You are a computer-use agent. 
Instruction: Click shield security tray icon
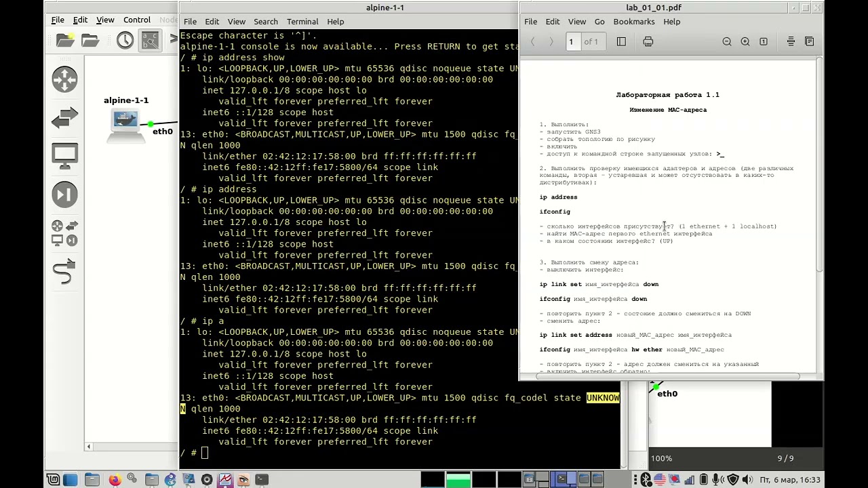tap(733, 480)
